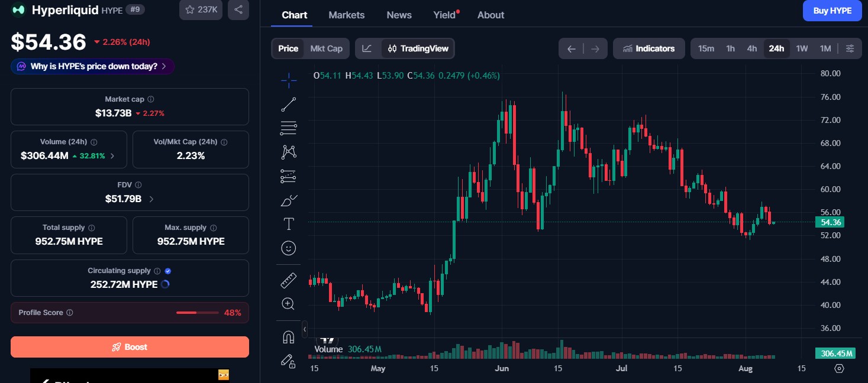Select the crosshair cursor tool

288,80
